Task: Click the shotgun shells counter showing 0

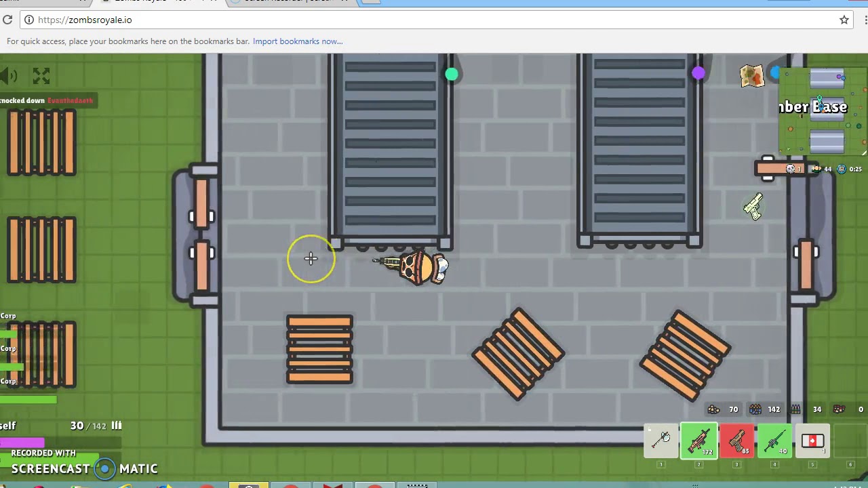Action: (849, 409)
